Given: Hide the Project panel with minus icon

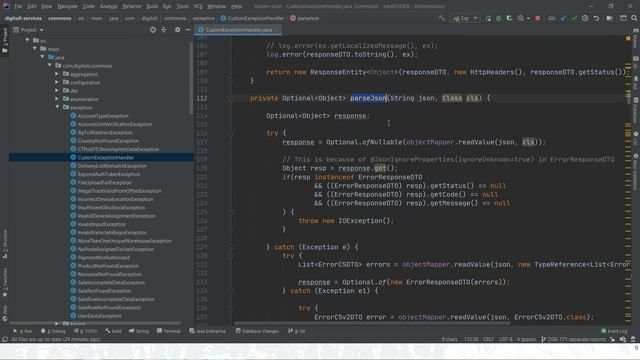Looking at the screenshot, I should pos(188,30).
